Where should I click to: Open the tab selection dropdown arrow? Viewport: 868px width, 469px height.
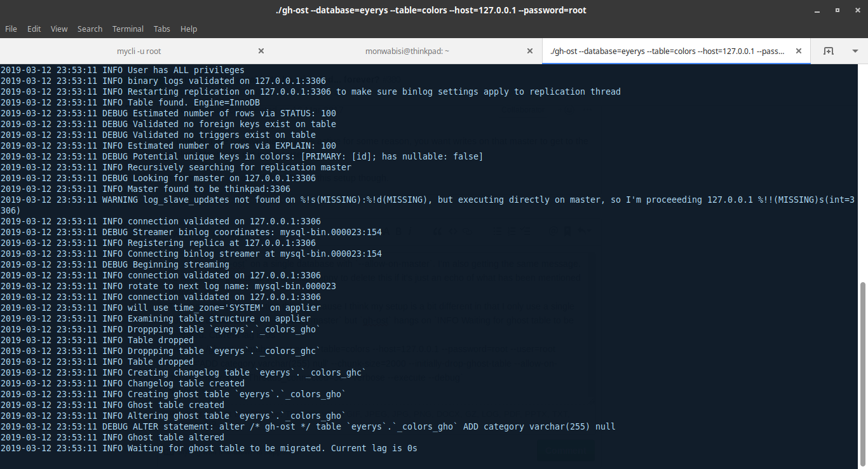point(854,51)
